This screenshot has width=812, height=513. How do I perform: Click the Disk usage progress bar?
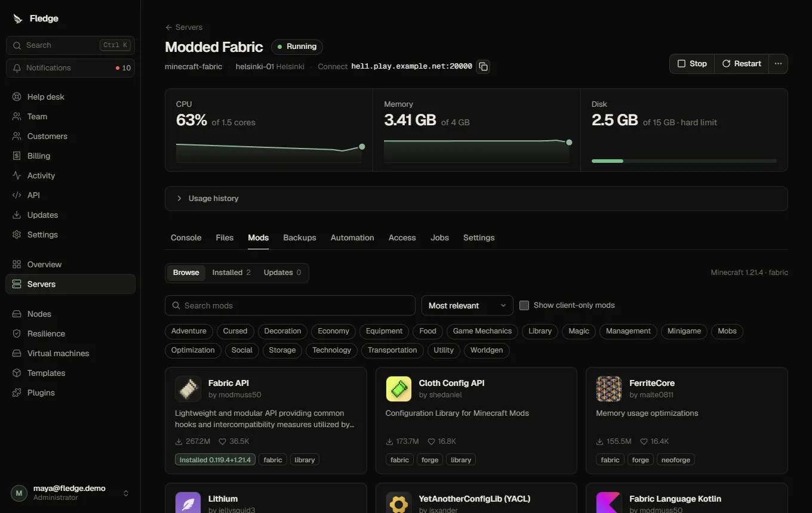[x=684, y=161]
